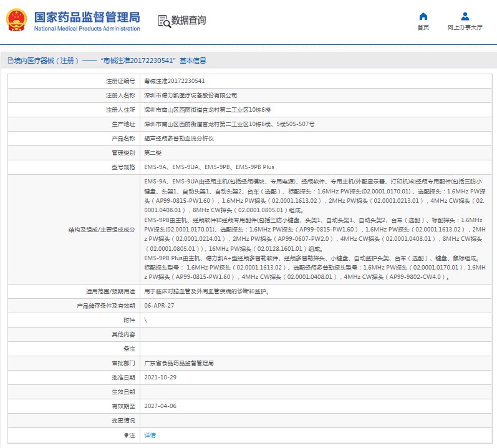The width and height of the screenshot is (497, 448).
Task: Click the 有效期至 label
Action: (x=123, y=406)
